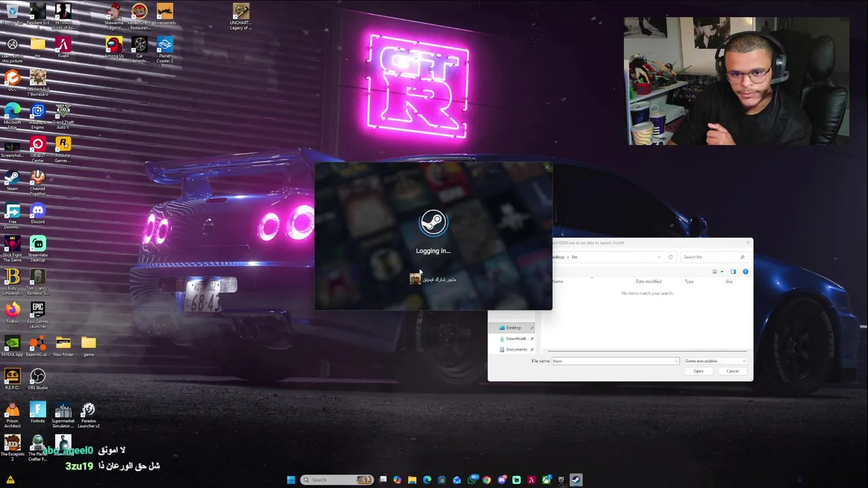Open the Recycle Bin desktop icon
This screenshot has height=488, width=868.
[12, 15]
